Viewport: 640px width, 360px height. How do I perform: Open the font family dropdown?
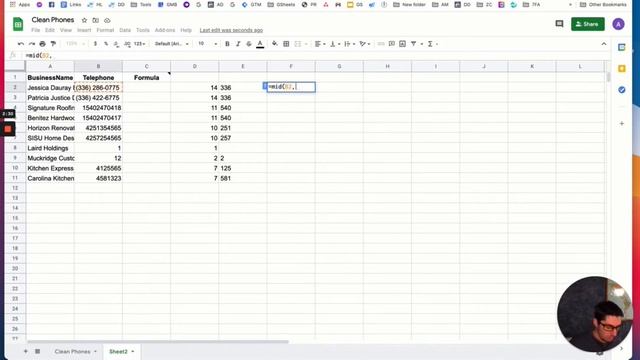(171, 44)
